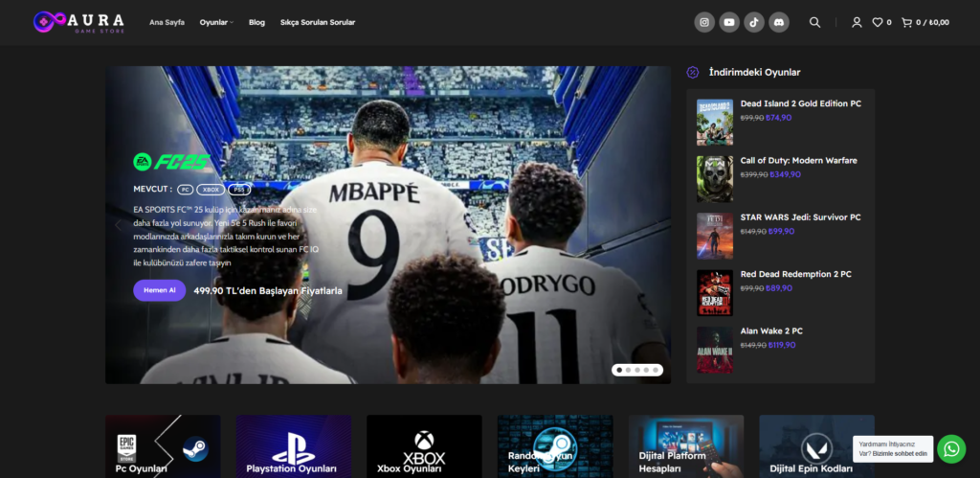Open the TikTok social icon
980x478 pixels.
pyautogui.click(x=754, y=22)
